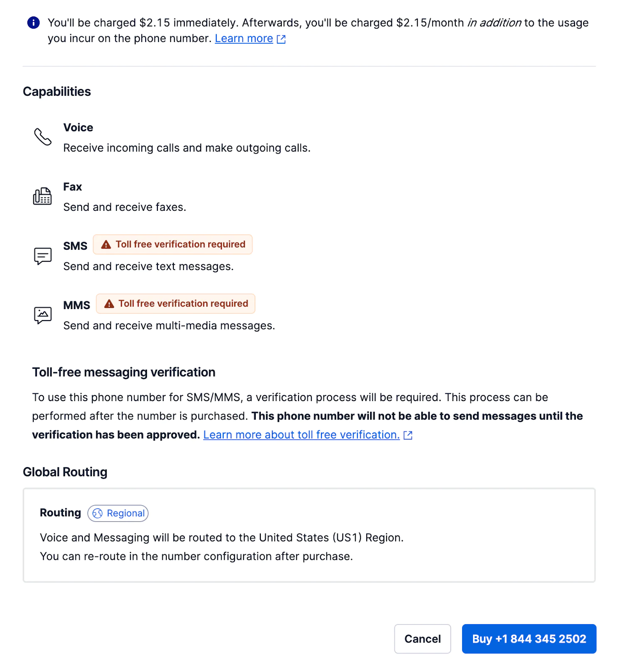The width and height of the screenshot is (620, 672).
Task: Click the Capabilities section heading
Action: click(x=57, y=92)
